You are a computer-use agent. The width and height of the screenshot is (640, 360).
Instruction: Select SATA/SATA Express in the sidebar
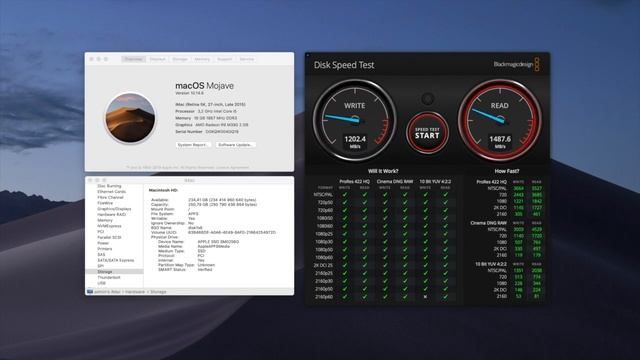point(116,260)
